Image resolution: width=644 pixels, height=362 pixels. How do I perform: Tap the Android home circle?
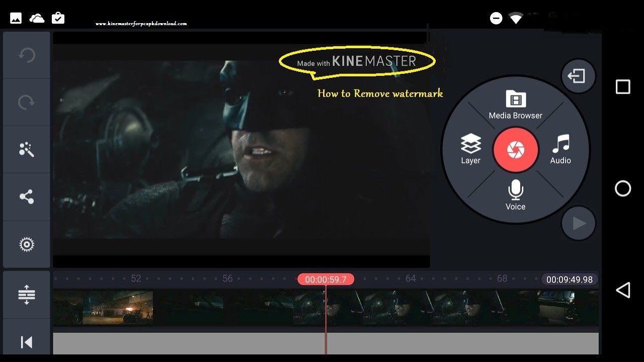click(623, 189)
